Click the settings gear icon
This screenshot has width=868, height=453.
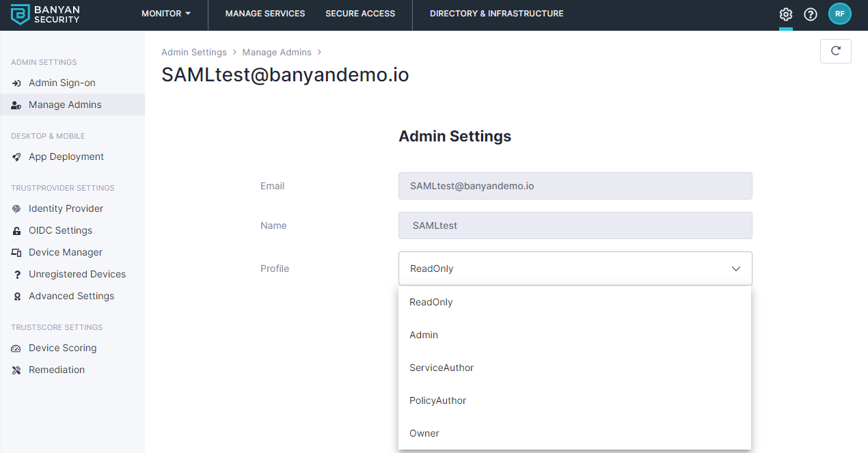point(786,14)
